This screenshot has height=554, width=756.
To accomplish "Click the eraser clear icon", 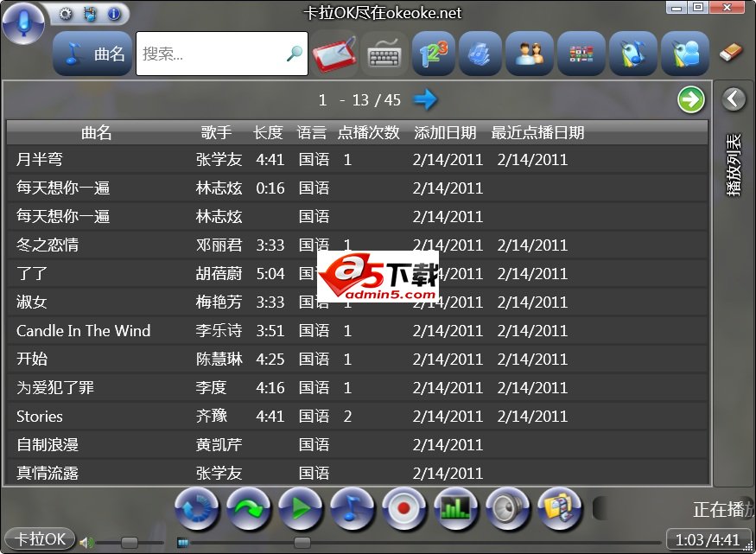I will click(x=730, y=53).
